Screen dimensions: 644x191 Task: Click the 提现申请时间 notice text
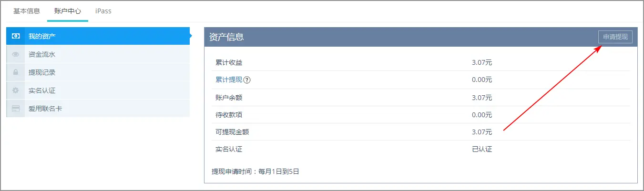[x=256, y=171]
